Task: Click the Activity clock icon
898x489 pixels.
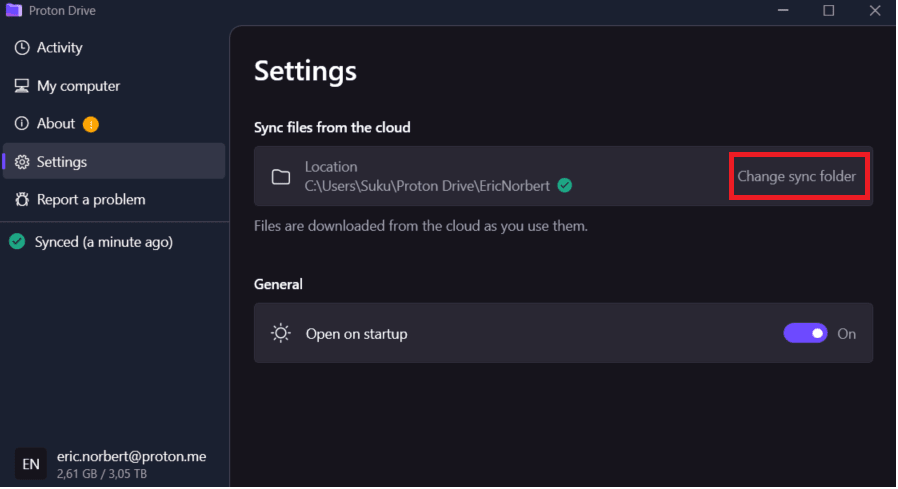Action: click(x=22, y=48)
